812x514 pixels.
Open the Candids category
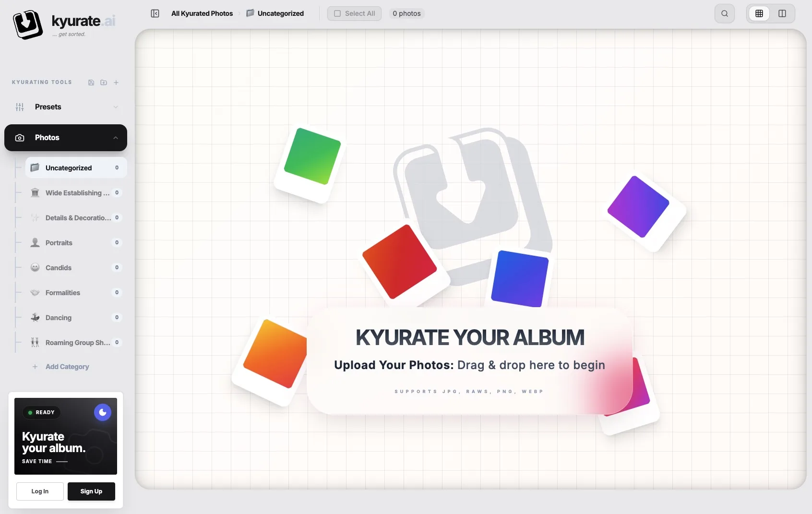tap(76, 267)
